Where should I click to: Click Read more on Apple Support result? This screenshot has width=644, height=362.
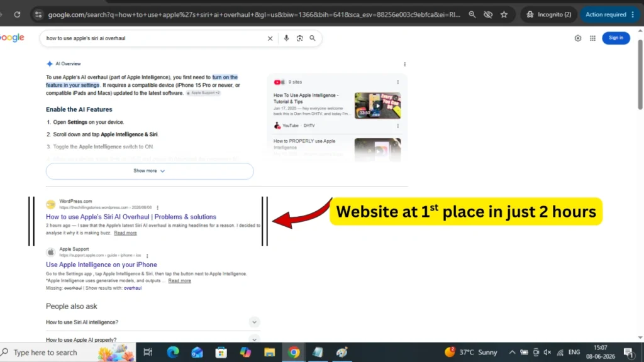point(179,281)
